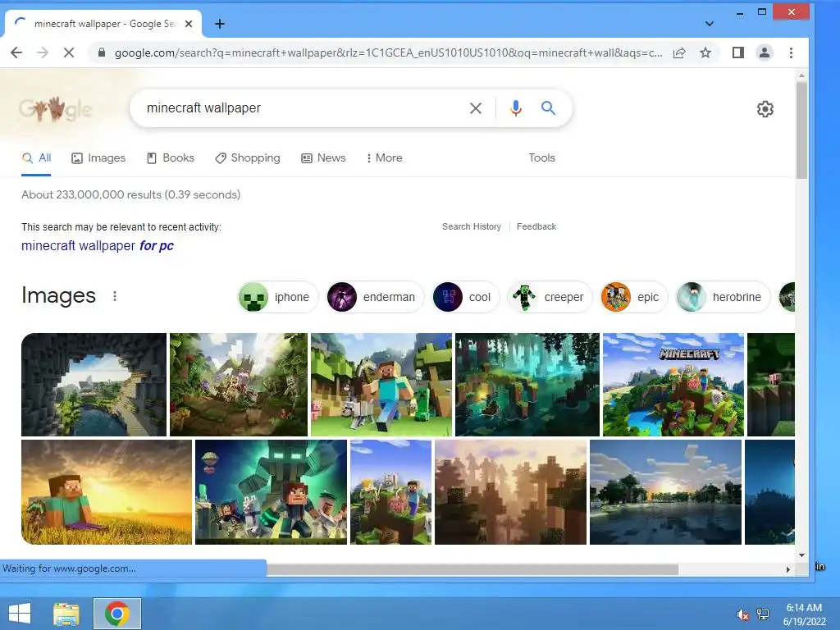Open the Minecraft logo island thumbnail
The image size is (840, 630).
[673, 385]
